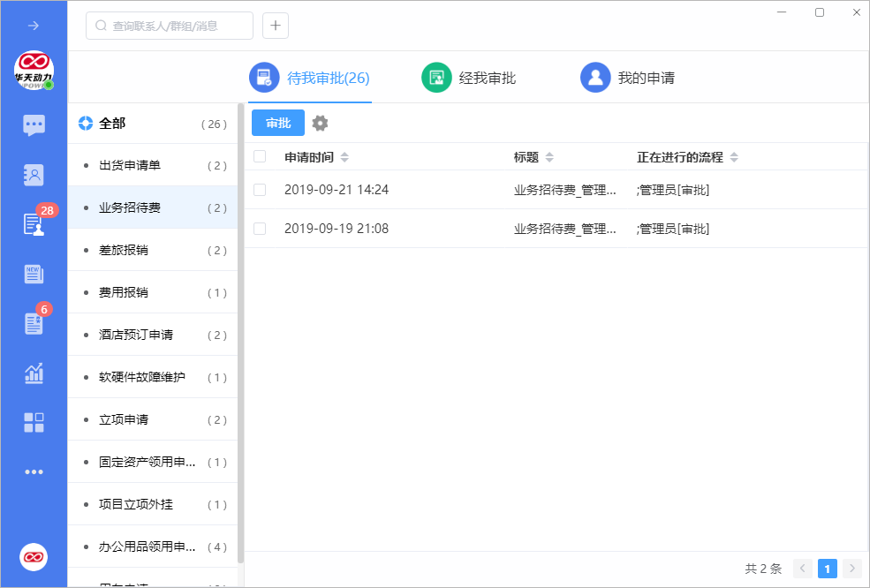Open the approval icon with badge 28
870x588 pixels.
pos(34,224)
